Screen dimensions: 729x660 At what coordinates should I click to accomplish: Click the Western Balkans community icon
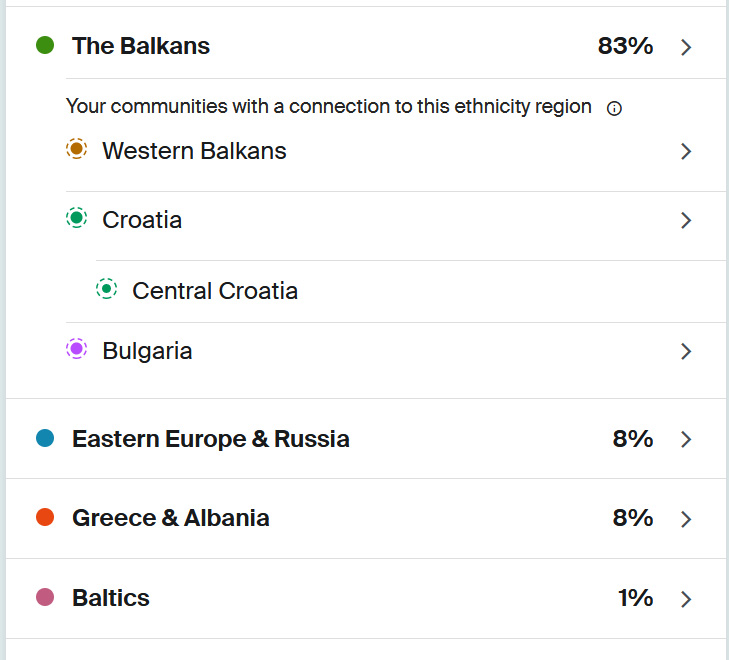point(76,150)
